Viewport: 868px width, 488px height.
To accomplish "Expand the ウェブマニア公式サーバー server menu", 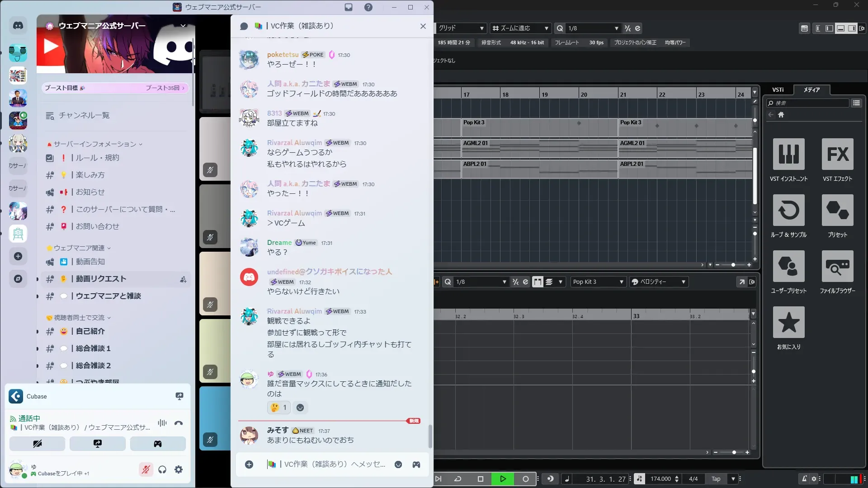I will pyautogui.click(x=183, y=26).
